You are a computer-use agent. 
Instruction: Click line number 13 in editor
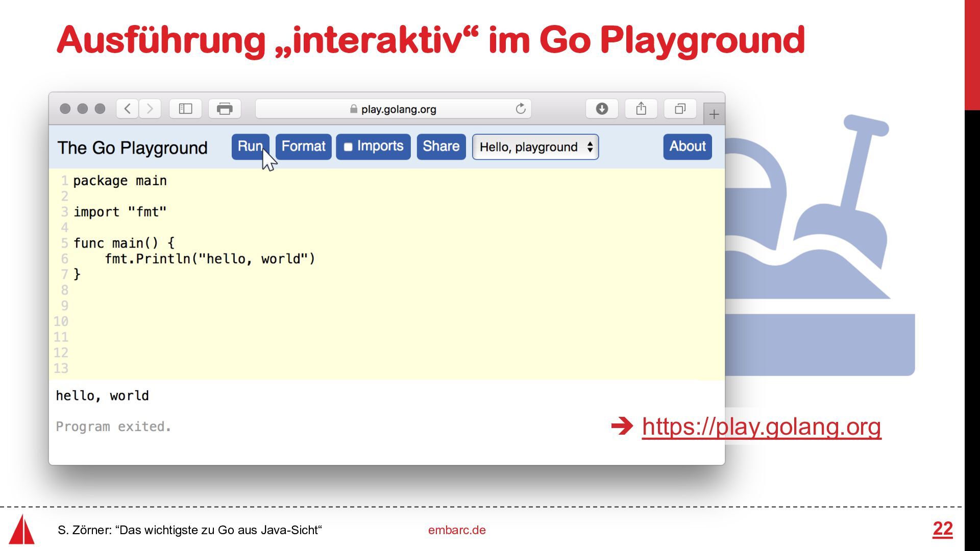click(x=61, y=368)
